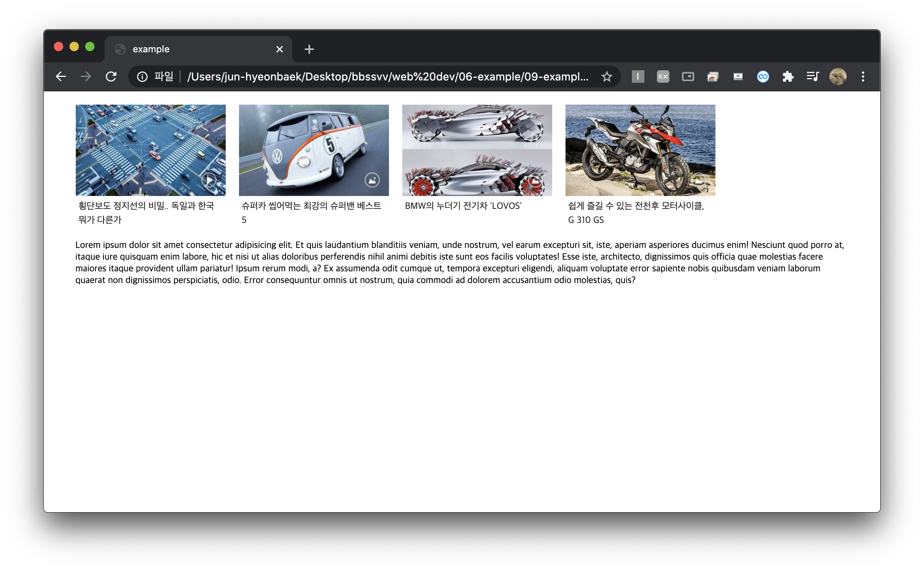Open the user profile avatar menu
The height and width of the screenshot is (570, 924).
point(838,77)
